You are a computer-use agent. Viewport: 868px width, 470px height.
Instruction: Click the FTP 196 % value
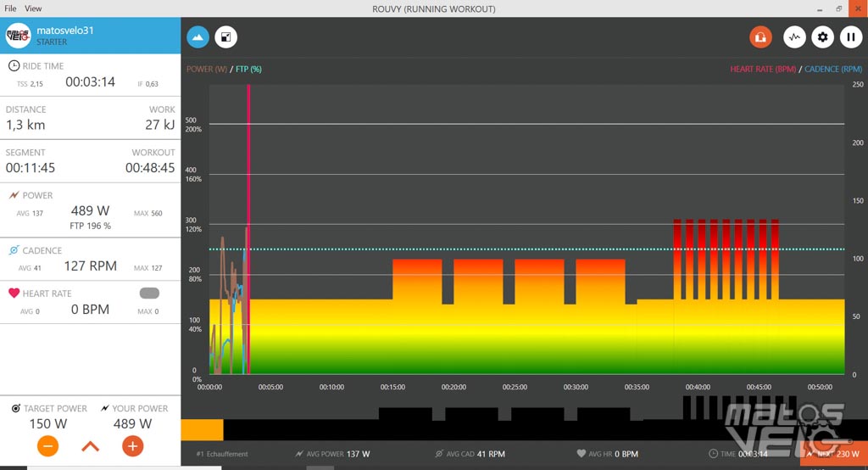tap(90, 227)
